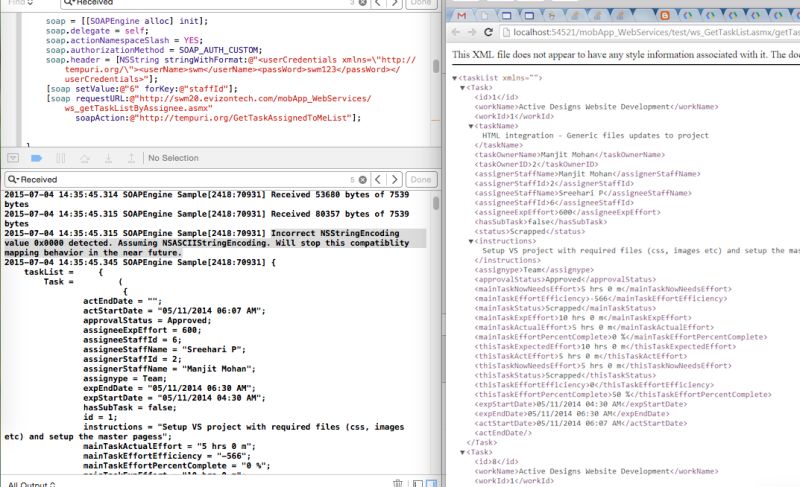Image resolution: width=800 pixels, height=487 pixels.
Task: Click the browser forward arrow
Action: (472, 32)
